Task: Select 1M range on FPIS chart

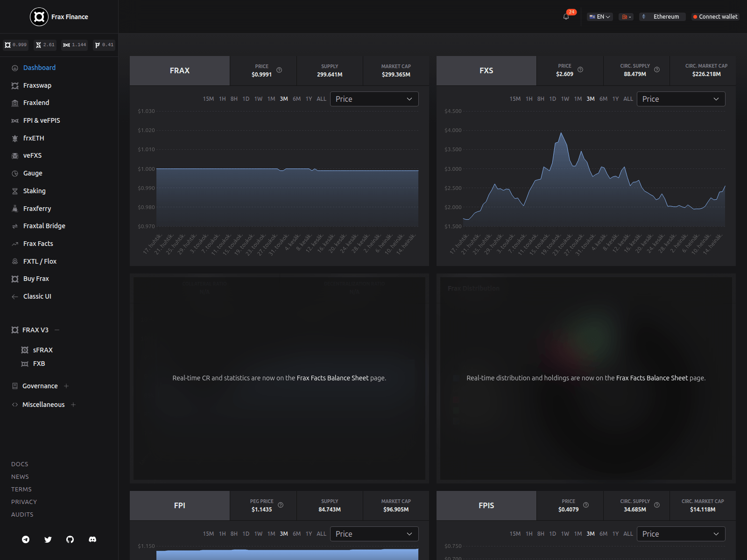Action: pos(578,534)
